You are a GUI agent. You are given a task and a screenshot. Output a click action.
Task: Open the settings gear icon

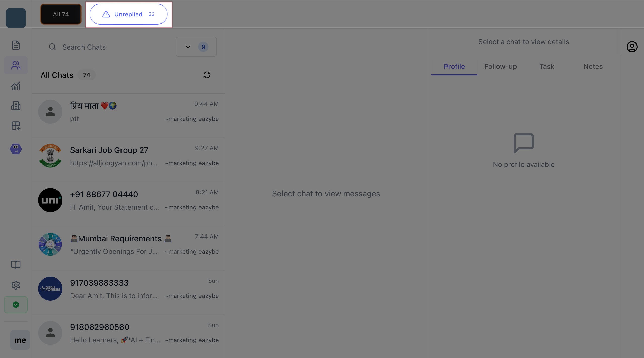point(16,285)
